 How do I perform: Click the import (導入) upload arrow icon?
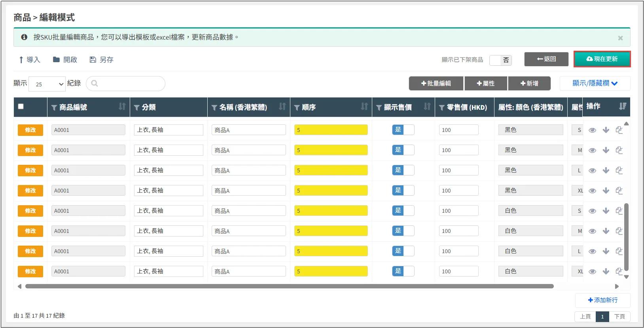(x=21, y=60)
